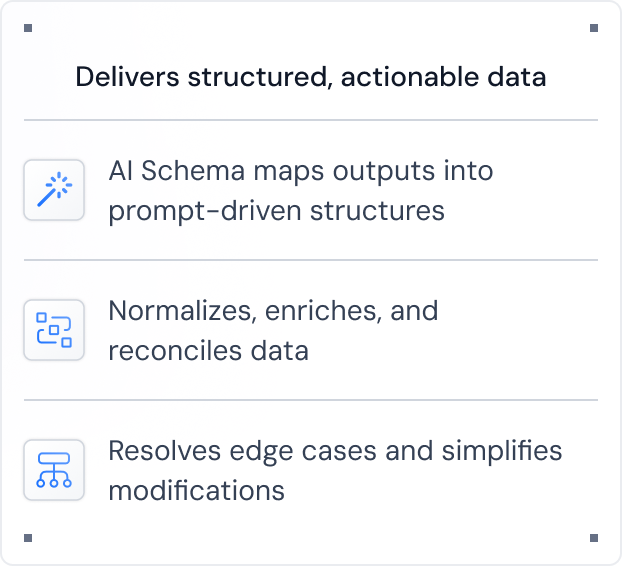This screenshot has height=566, width=622.
Task: Click the top-left corner square marker
Action: click(28, 28)
